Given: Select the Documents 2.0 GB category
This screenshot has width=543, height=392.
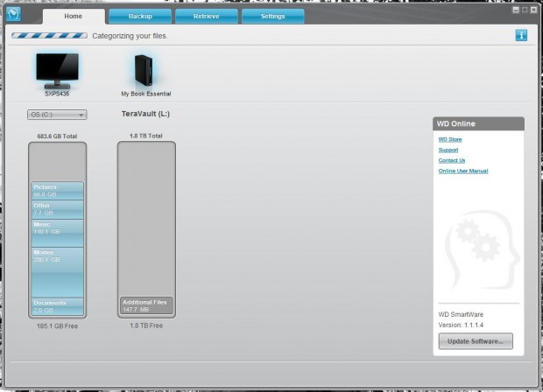Looking at the screenshot, I should (x=57, y=306).
